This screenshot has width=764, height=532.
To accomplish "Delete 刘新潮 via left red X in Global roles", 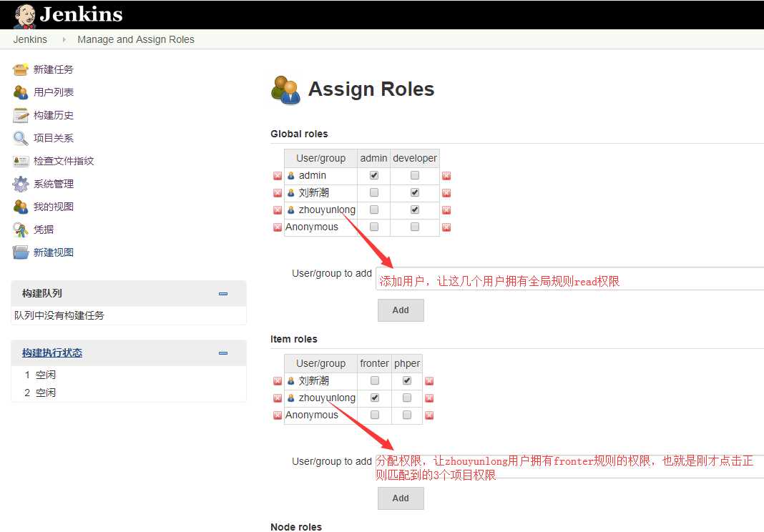I will click(278, 193).
